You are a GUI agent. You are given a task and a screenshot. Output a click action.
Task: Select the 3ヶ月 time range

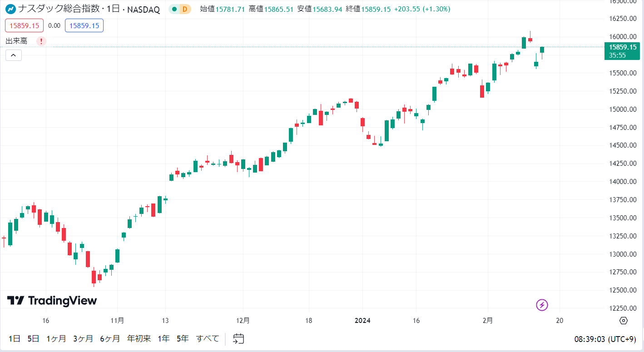[83, 338]
